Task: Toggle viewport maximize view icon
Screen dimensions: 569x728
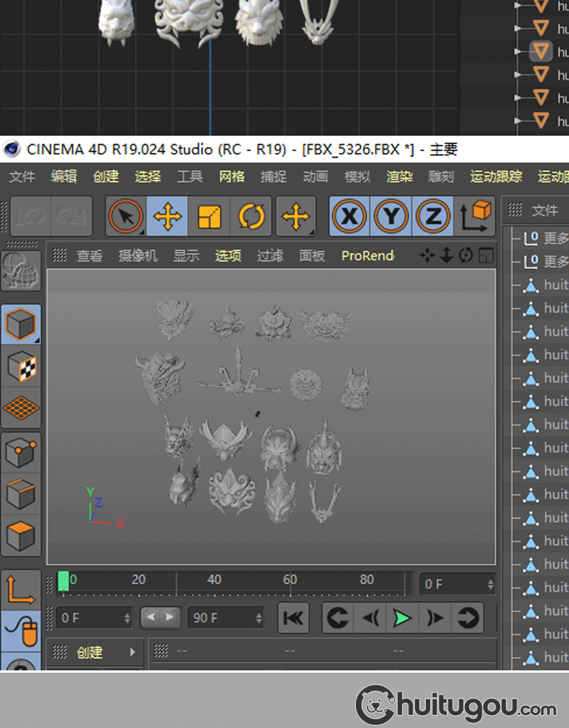Action: click(486, 256)
